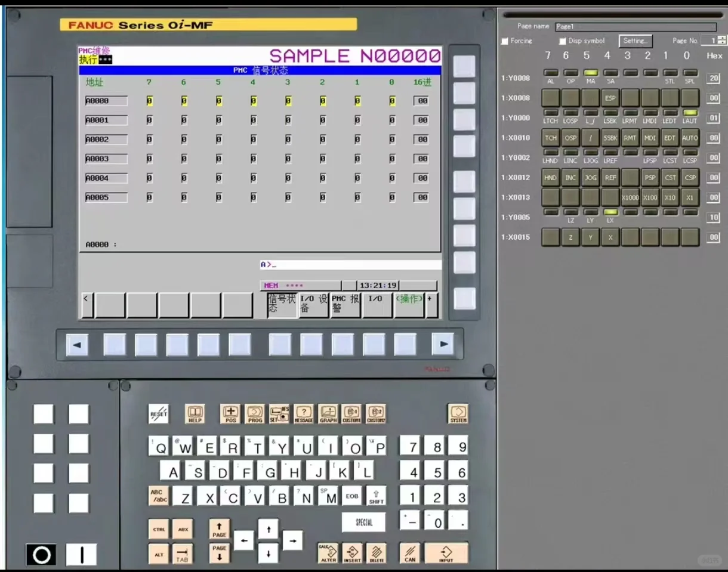Click the CTRL key
This screenshot has height=572, width=728.
(159, 529)
